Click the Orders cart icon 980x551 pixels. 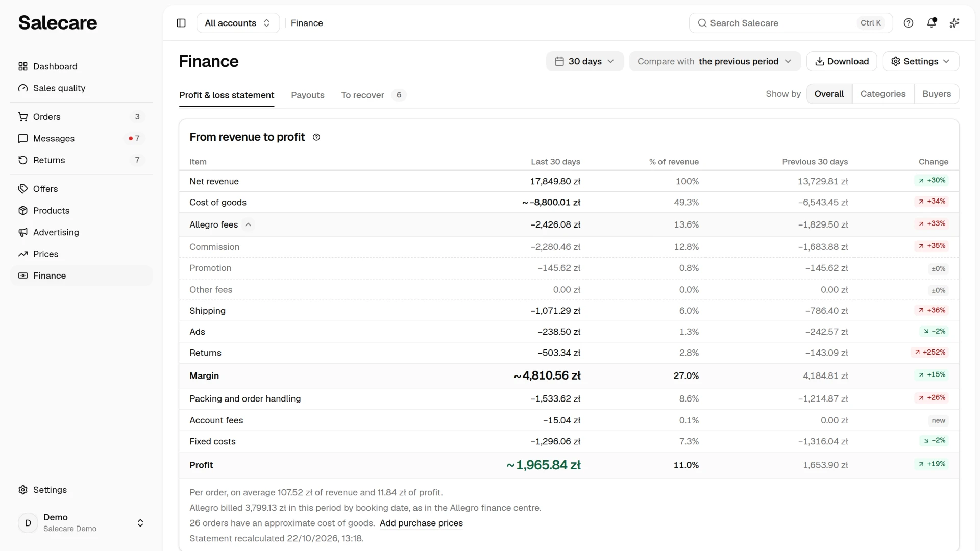pyautogui.click(x=23, y=117)
